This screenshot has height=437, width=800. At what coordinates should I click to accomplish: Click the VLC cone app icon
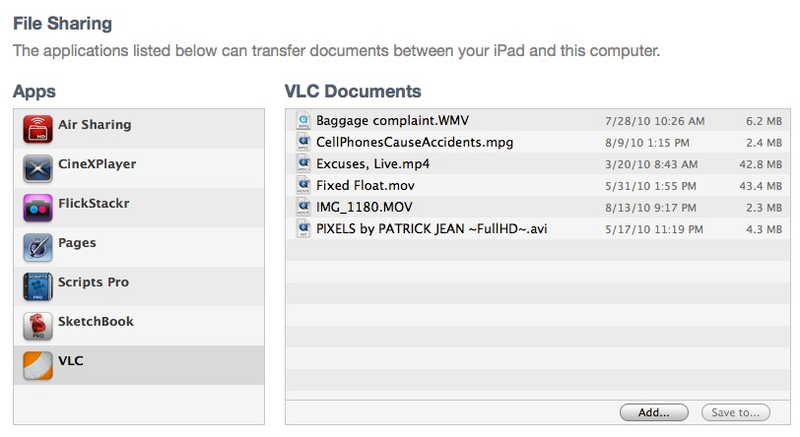coord(38,365)
